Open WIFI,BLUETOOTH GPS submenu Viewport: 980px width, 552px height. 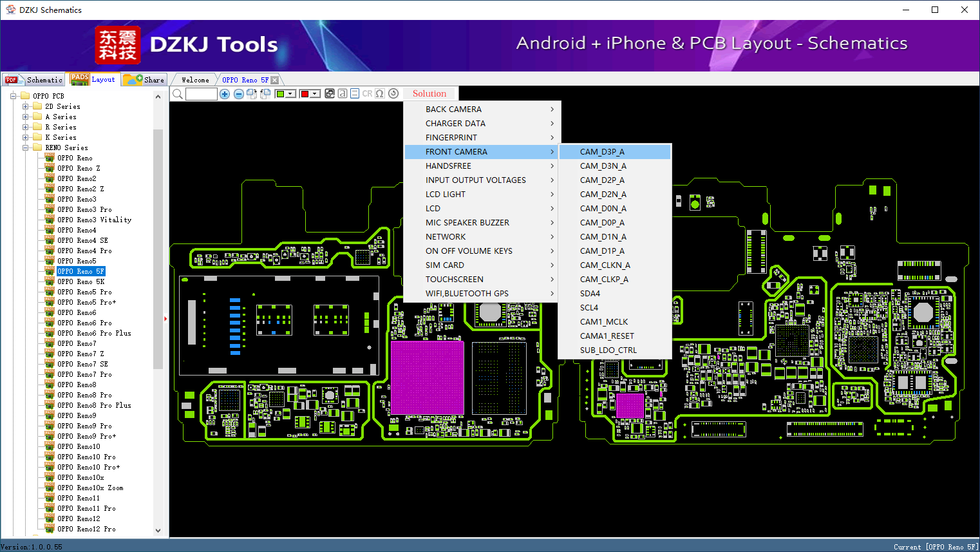483,294
